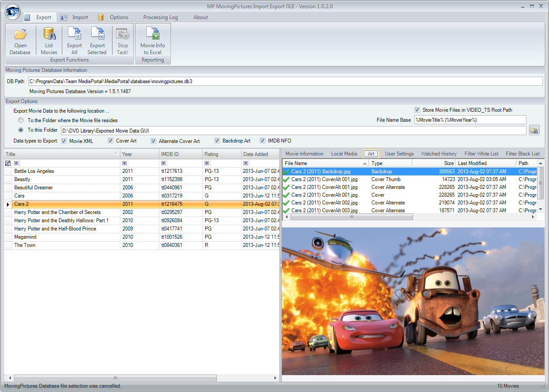The width and height of the screenshot is (549, 392).
Task: Sort movie list by IMDB ID column
Action: [x=181, y=154]
